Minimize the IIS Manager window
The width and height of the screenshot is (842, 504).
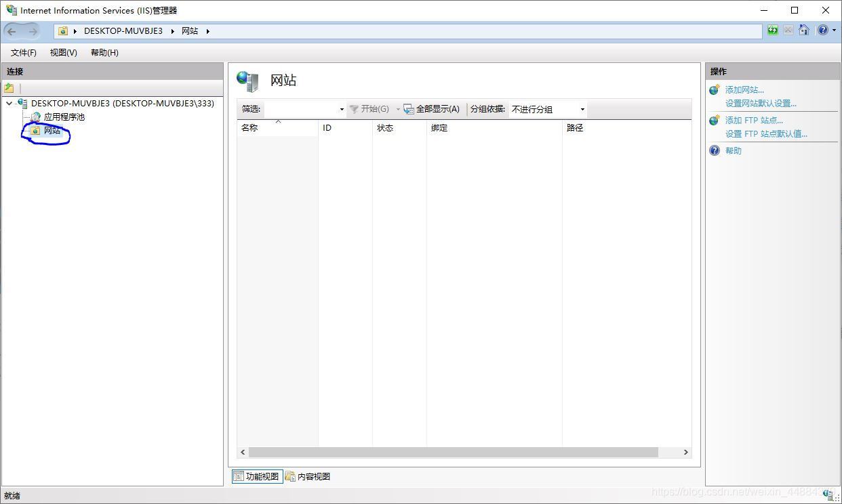point(764,10)
